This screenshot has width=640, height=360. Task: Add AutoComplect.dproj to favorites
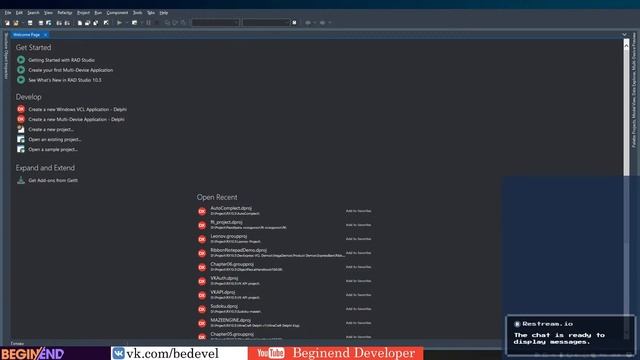tap(358, 211)
